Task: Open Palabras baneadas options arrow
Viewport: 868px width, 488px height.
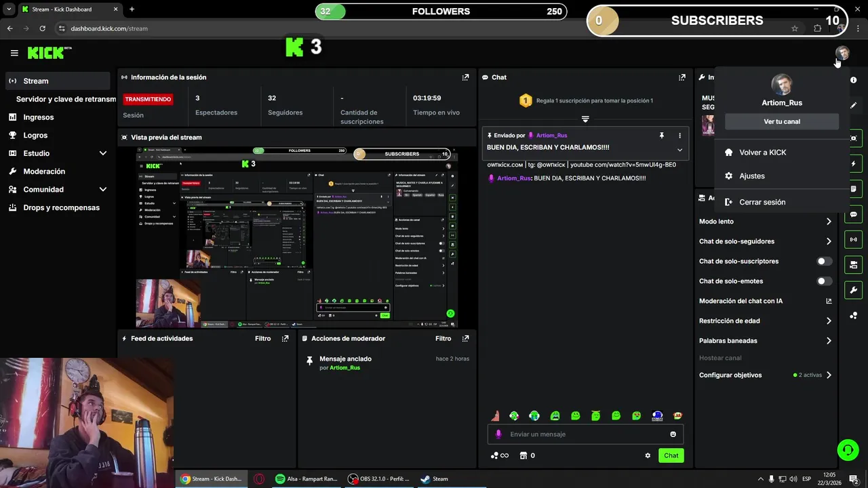Action: point(829,341)
